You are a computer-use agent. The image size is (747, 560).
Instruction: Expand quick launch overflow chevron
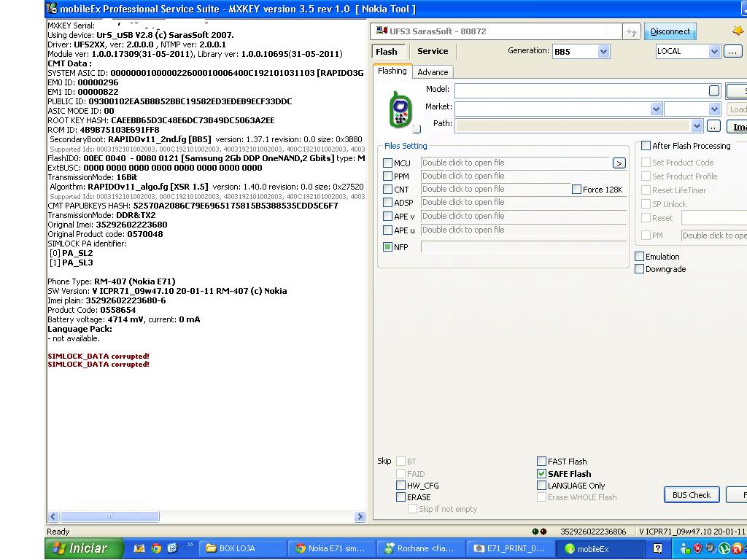coord(190,545)
